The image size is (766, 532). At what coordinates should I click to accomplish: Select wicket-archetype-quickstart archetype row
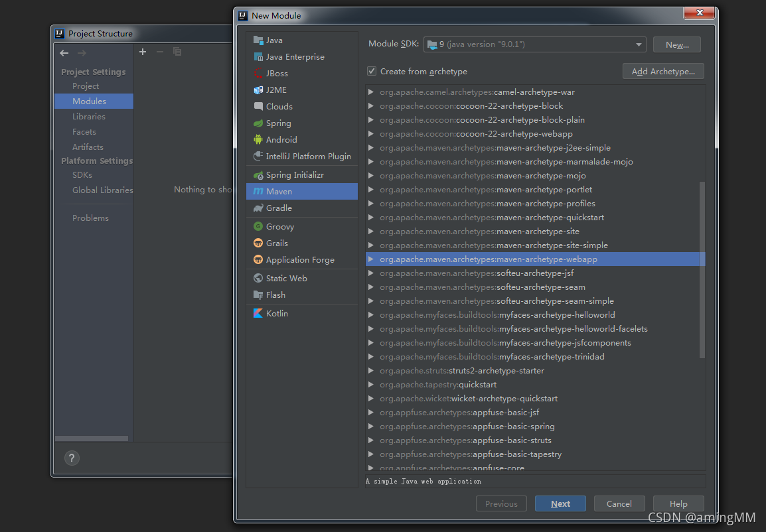pyautogui.click(x=536, y=398)
